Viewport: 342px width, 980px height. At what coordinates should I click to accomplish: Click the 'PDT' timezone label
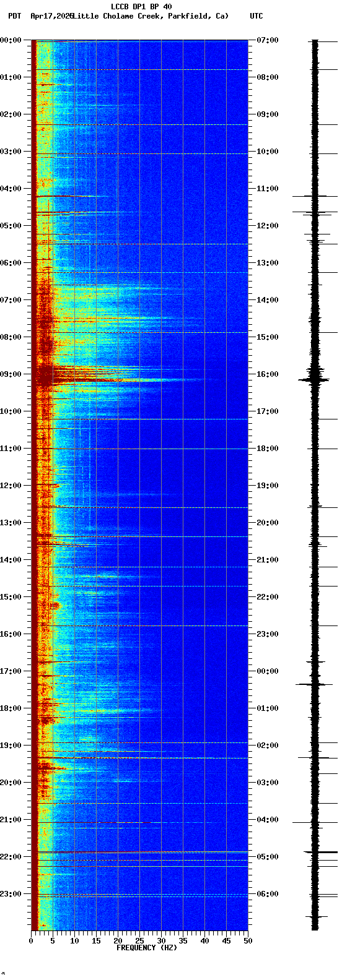pyautogui.click(x=14, y=16)
